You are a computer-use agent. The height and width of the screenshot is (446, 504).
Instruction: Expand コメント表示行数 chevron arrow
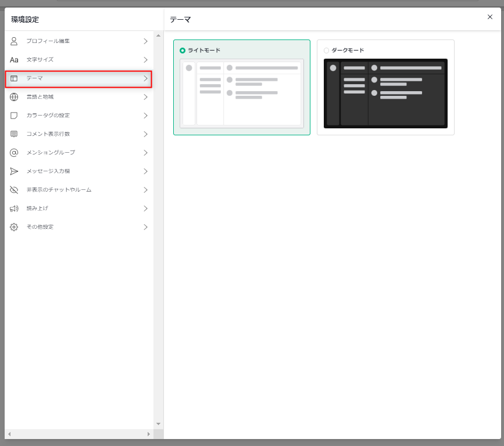click(145, 134)
